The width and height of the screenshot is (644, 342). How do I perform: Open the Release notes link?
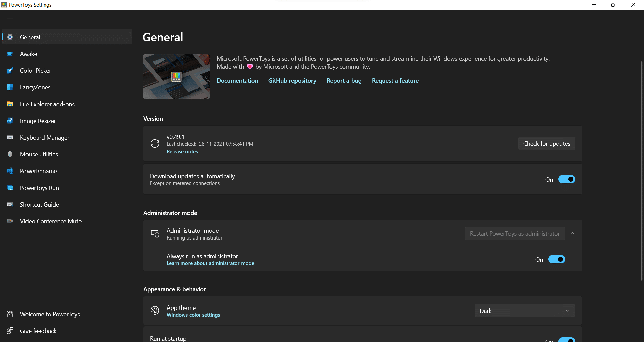182,152
